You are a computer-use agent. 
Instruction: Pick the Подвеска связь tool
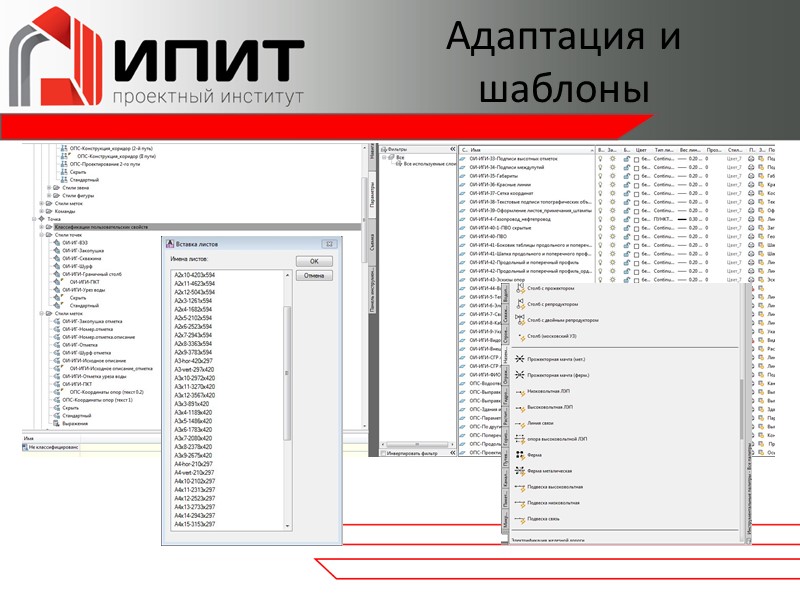point(538,519)
